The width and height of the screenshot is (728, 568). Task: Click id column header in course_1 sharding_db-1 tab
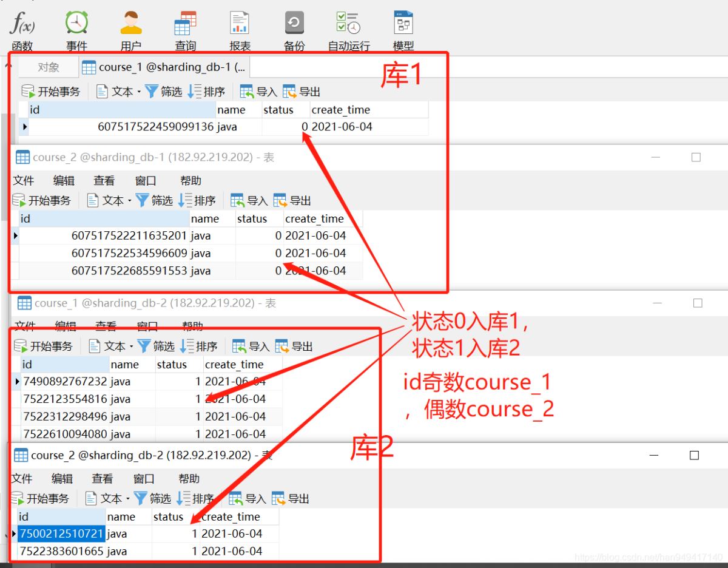coord(122,110)
